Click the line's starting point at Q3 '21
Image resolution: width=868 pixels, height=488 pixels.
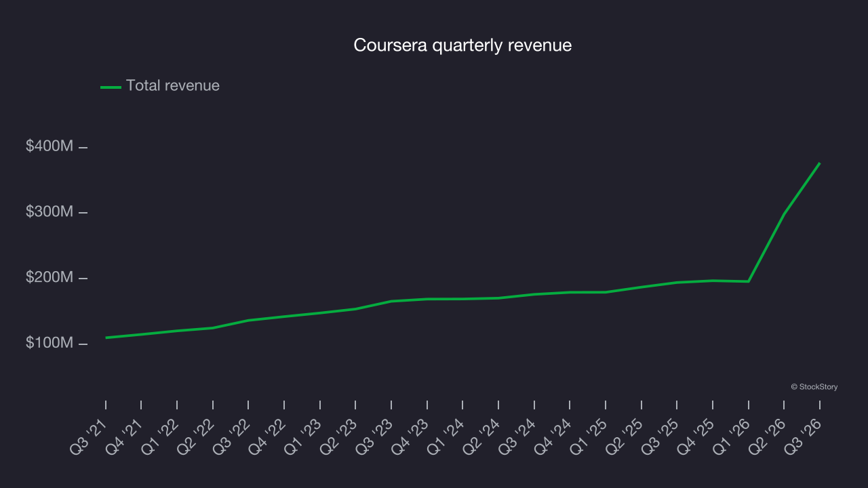point(106,338)
